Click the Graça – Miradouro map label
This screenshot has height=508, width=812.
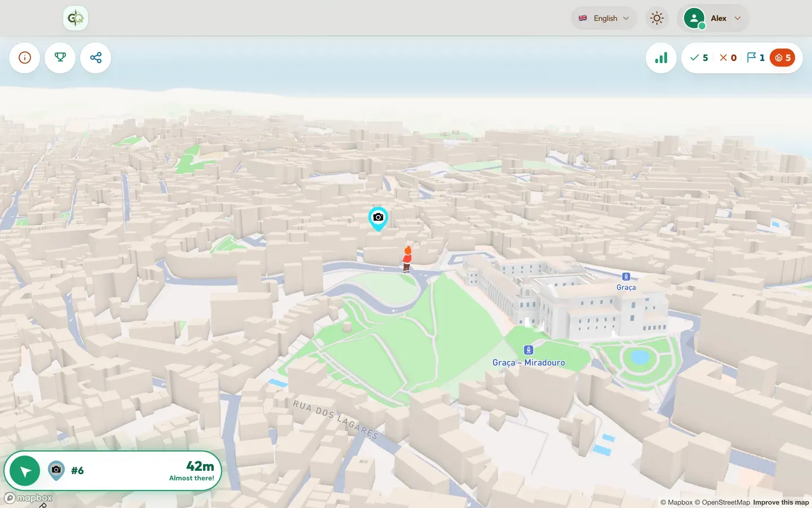tap(529, 362)
